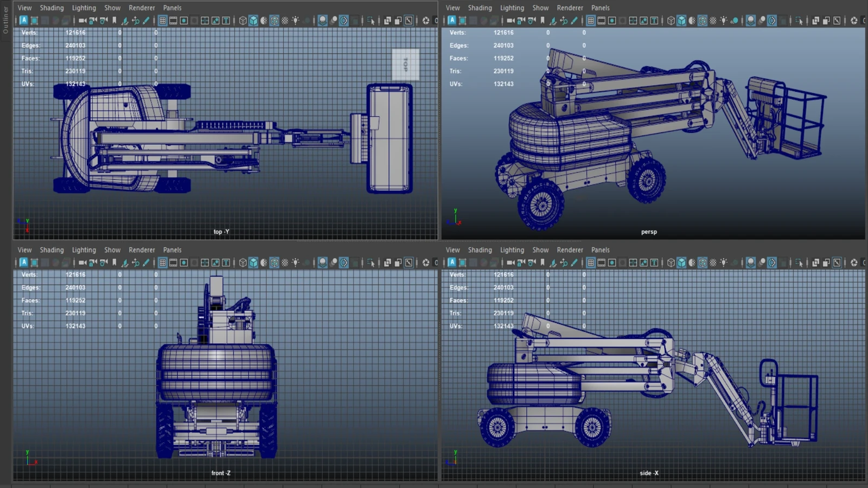Toggle Field Chart in the persp panel
Image resolution: width=868 pixels, height=488 pixels.
633,21
